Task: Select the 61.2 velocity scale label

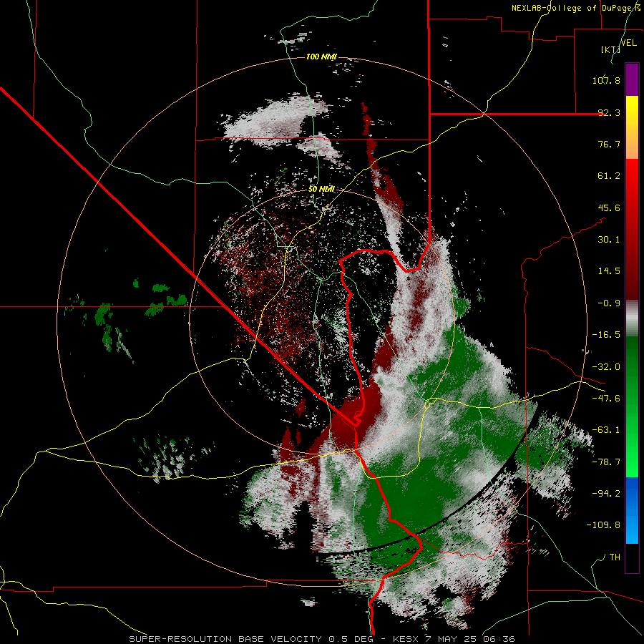Action: (609, 176)
